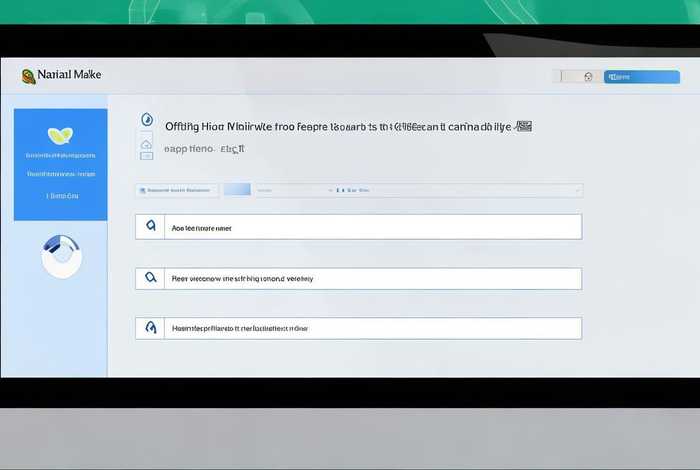Click the round icon beside the main heading

click(147, 120)
